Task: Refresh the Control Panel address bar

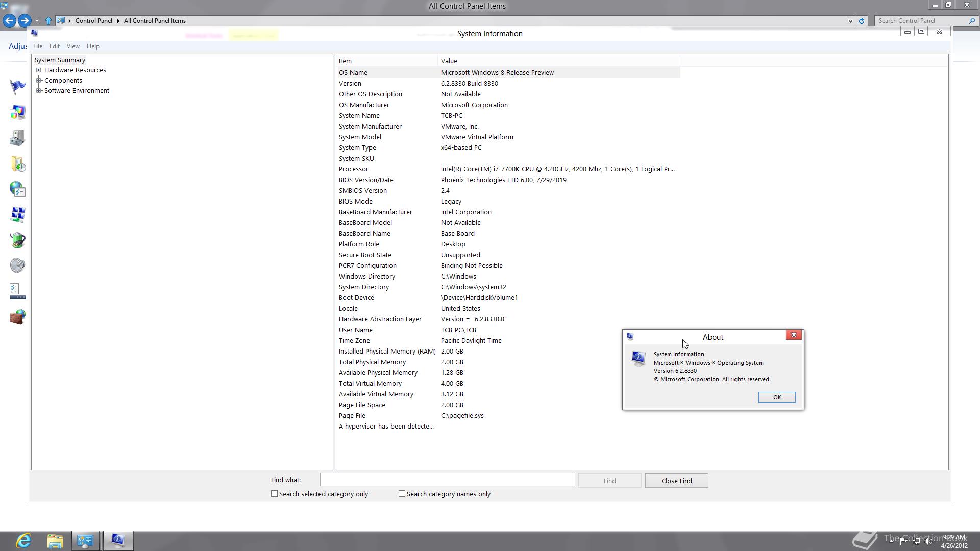Action: point(862,21)
